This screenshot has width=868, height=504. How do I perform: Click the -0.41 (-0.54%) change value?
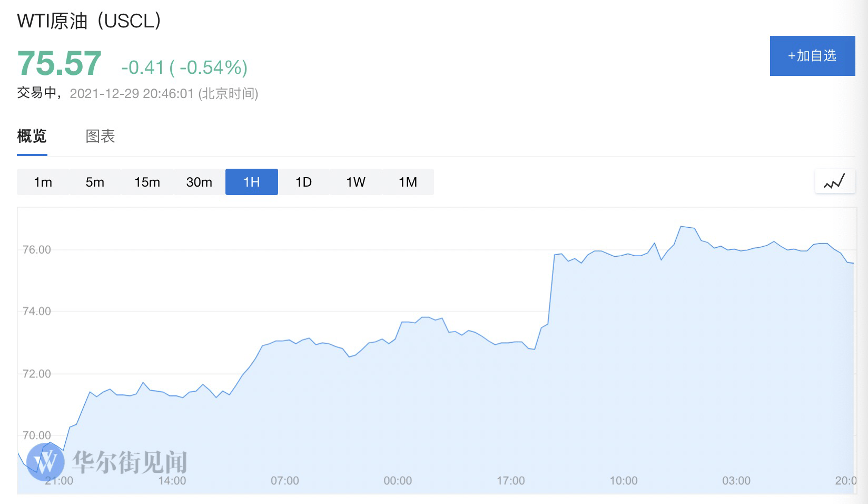tap(184, 67)
